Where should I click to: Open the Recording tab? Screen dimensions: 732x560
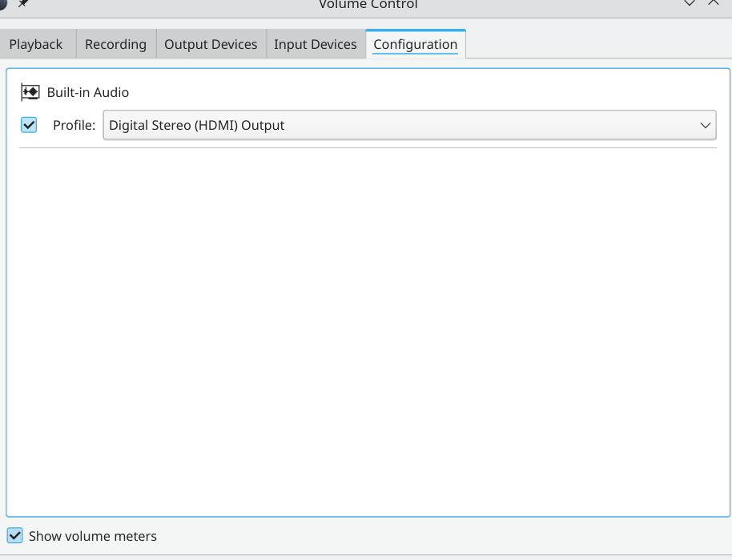pos(115,44)
